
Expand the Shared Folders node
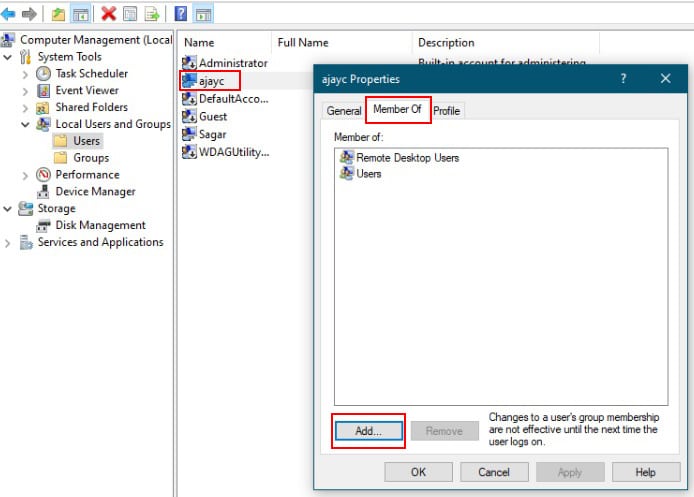tap(25, 108)
